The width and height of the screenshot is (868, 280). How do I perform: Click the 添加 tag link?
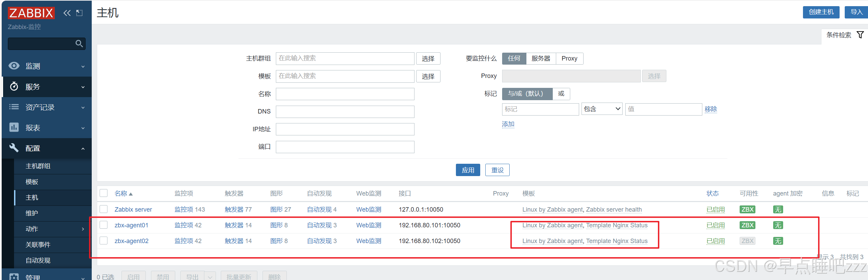pyautogui.click(x=508, y=124)
